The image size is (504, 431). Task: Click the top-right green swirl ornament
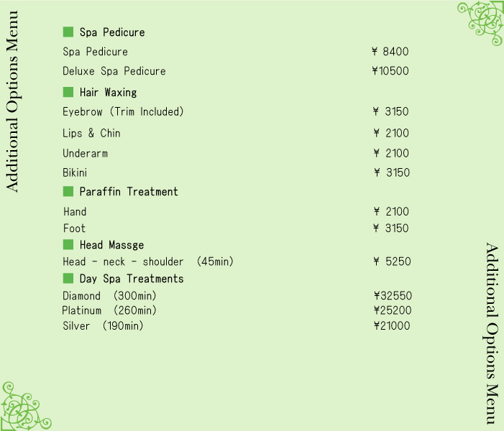pyautogui.click(x=482, y=22)
